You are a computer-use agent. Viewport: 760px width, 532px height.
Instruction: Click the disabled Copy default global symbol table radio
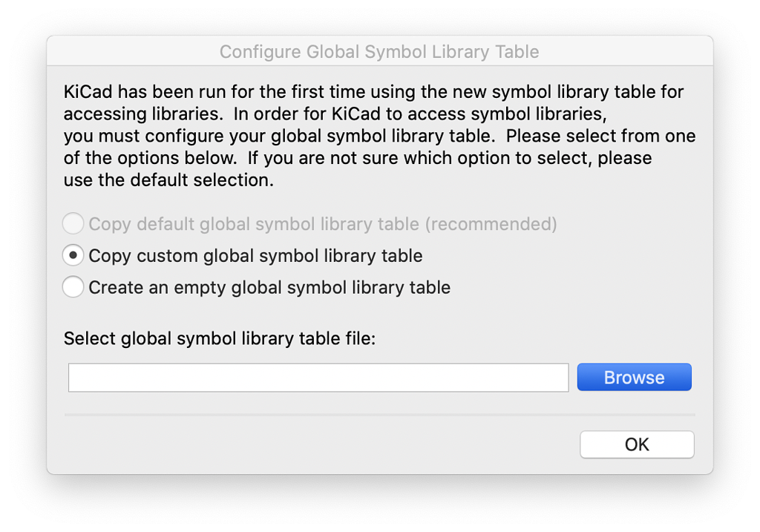73,223
